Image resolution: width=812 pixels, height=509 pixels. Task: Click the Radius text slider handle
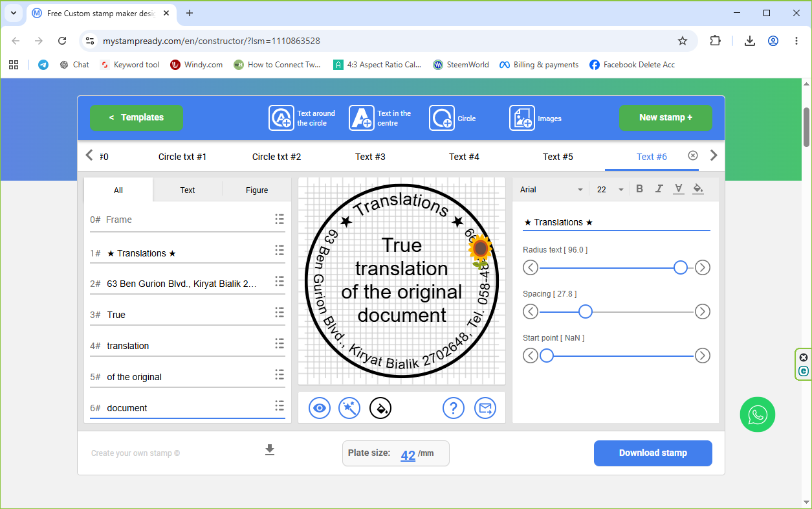pyautogui.click(x=681, y=267)
